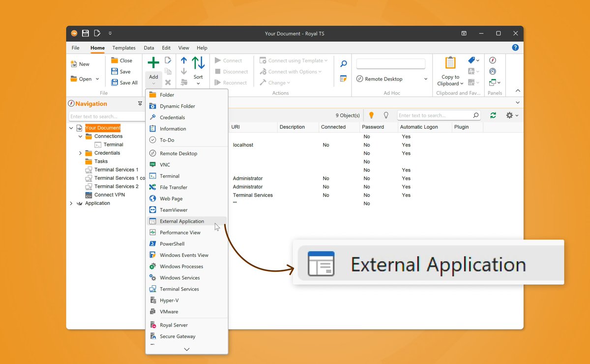Click the list search field beside 9 Object(s)
The width and height of the screenshot is (590, 364).
439,115
